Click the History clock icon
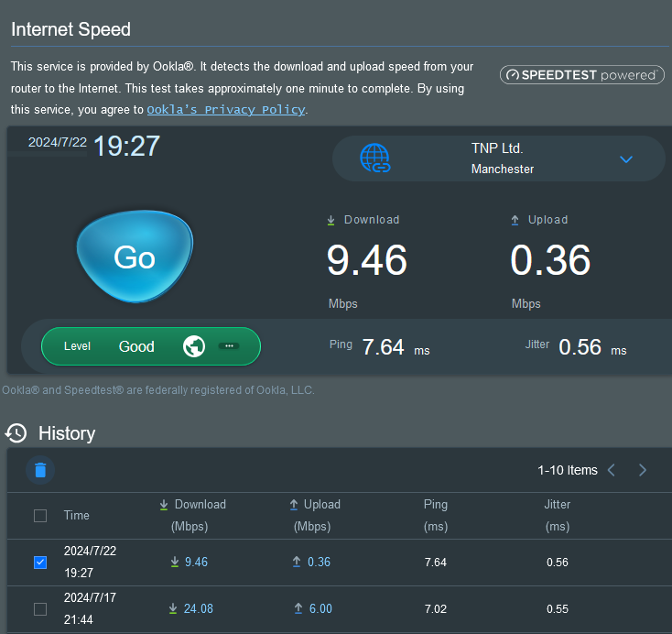The width and height of the screenshot is (672, 634). click(x=16, y=432)
